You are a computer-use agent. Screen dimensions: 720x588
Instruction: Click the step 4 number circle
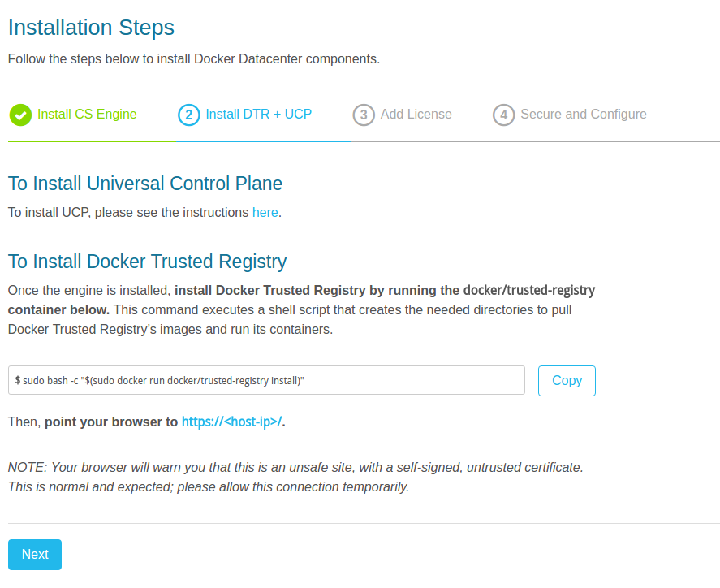tap(503, 115)
